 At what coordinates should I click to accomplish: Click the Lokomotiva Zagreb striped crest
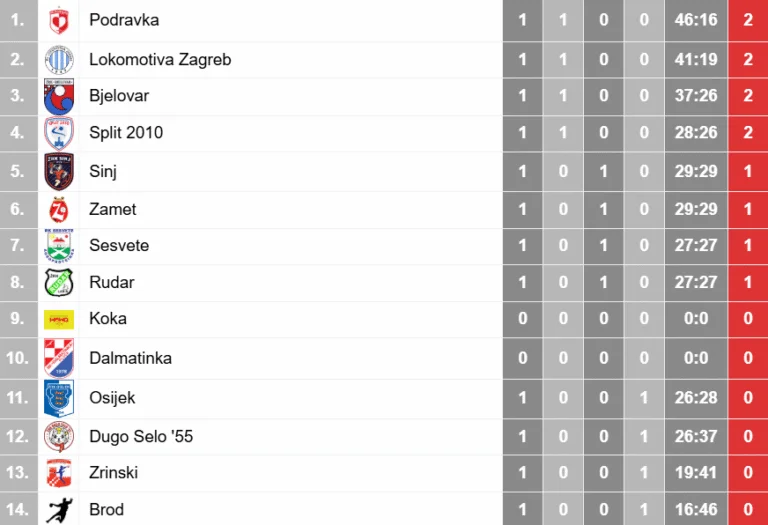(x=59, y=59)
